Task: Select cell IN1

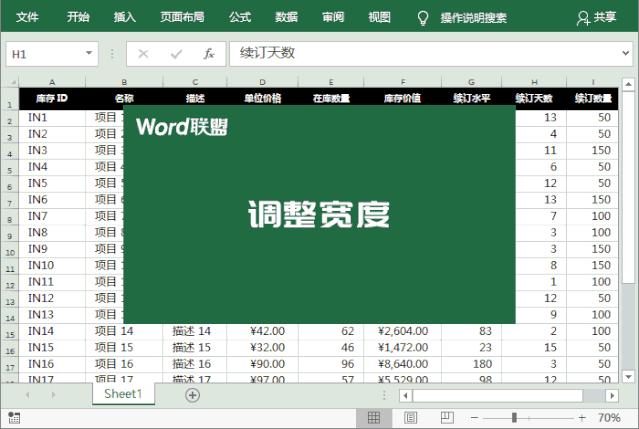Action: 52,118
